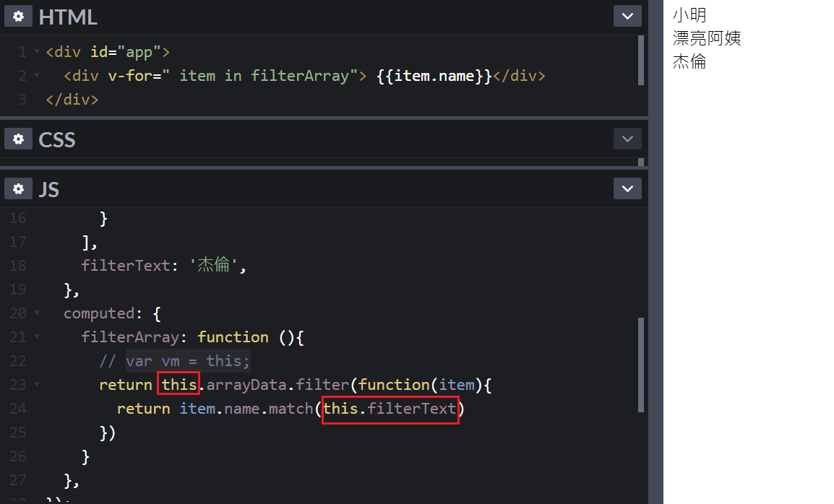Screen dimensions: 834x504
Task: Click the CSS editor vertical scrollbar
Action: tap(641, 162)
